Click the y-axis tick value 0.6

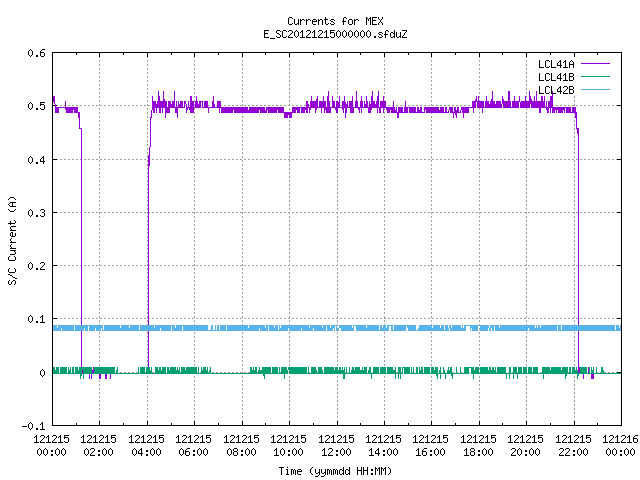pos(36,53)
